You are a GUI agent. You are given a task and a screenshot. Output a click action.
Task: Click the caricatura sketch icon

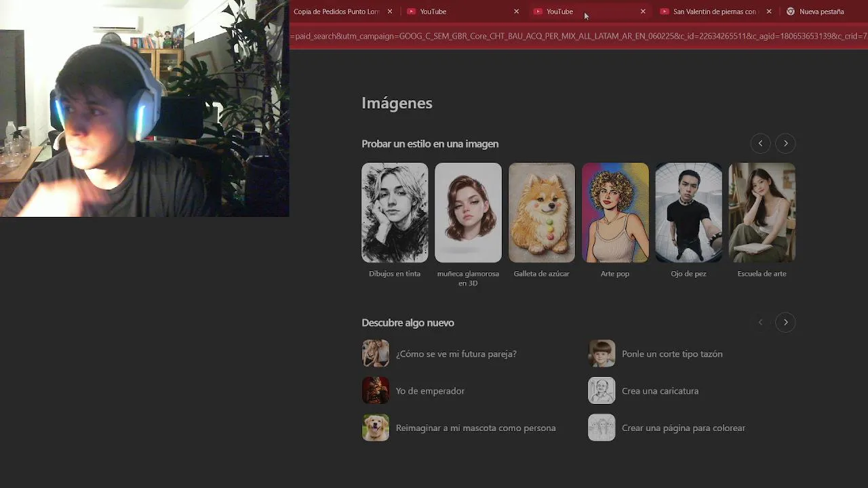[601, 391]
